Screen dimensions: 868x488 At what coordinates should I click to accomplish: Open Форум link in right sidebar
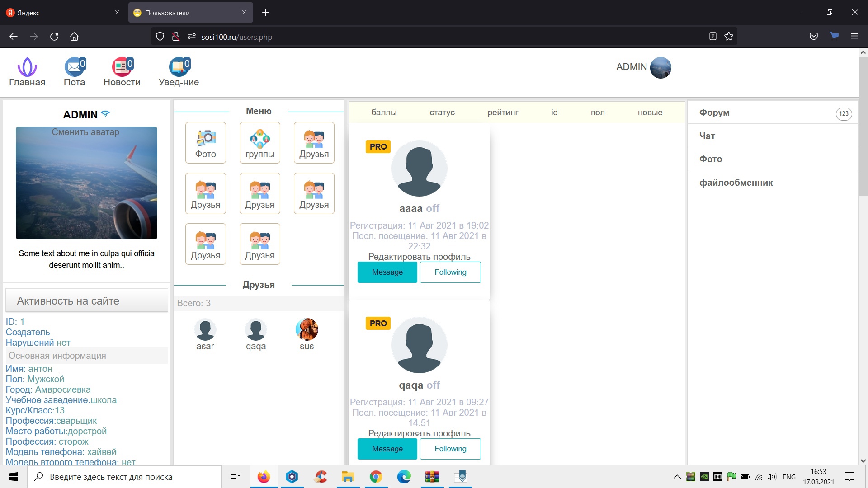(714, 113)
